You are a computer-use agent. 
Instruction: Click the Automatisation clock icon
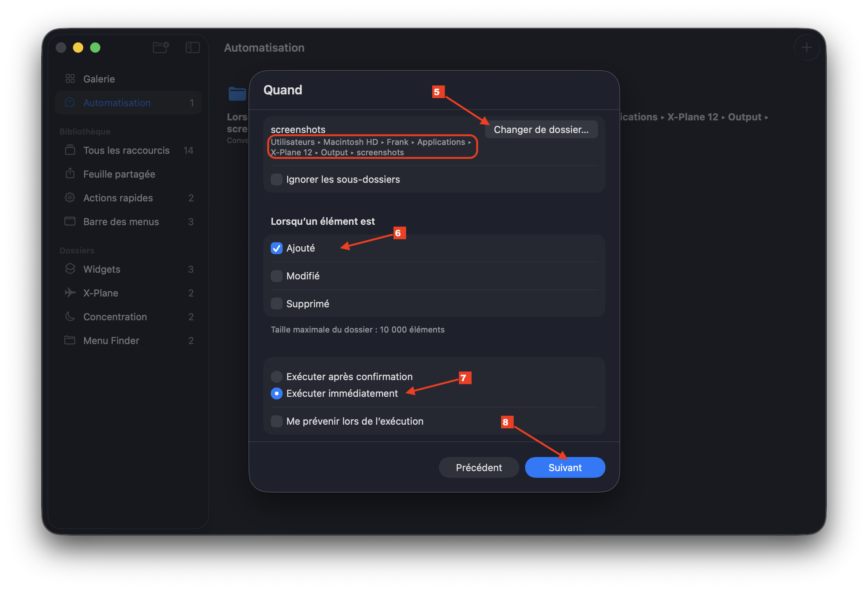pos(70,103)
